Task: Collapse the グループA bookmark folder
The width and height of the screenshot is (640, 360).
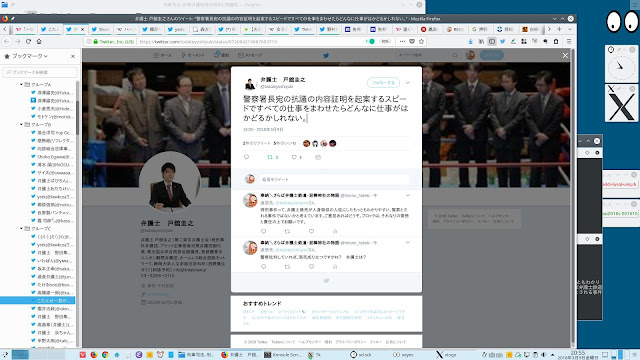Action: 21,84
